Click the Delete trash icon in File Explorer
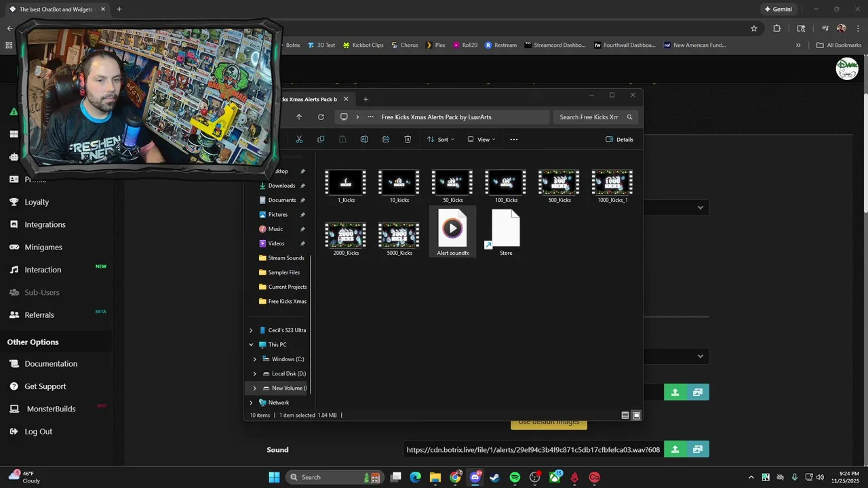Image resolution: width=868 pixels, height=488 pixels. pyautogui.click(x=408, y=140)
